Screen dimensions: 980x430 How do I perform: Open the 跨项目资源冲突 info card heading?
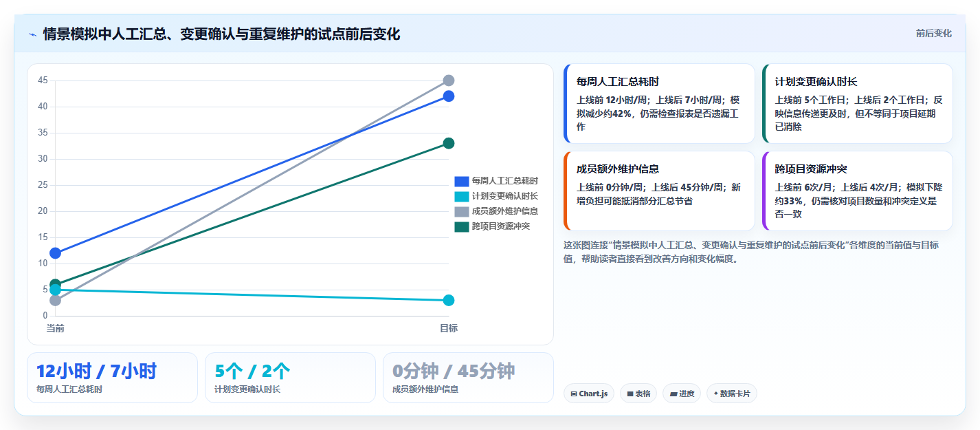[x=811, y=169]
